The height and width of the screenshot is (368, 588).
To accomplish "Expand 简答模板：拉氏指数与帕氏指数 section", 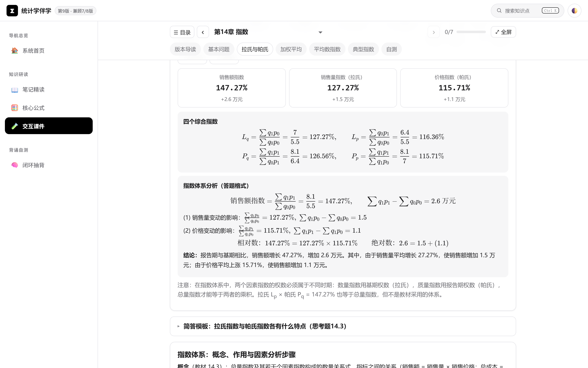I will tap(343, 326).
